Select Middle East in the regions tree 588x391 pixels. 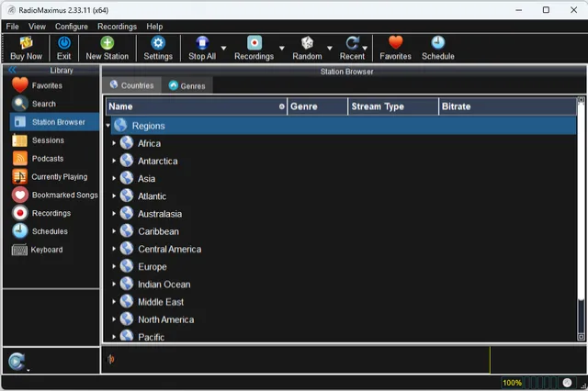(x=161, y=302)
